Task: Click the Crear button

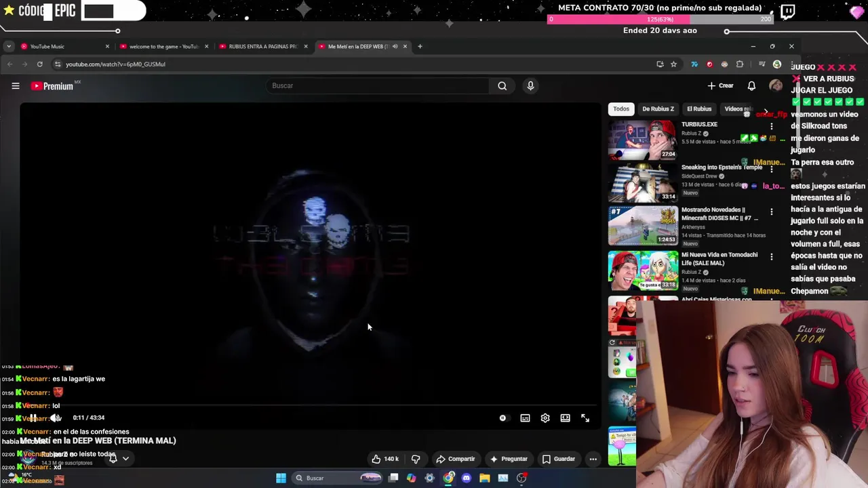Action: (720, 85)
